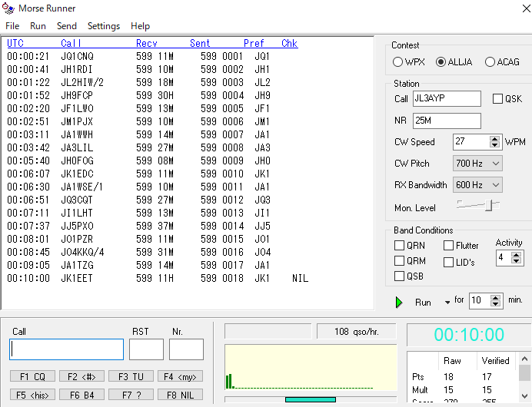Click the Chk column header

(289, 43)
